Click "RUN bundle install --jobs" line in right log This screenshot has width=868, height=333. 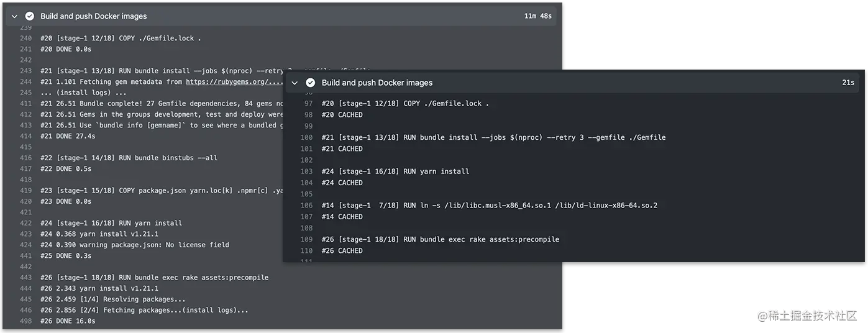click(x=494, y=137)
